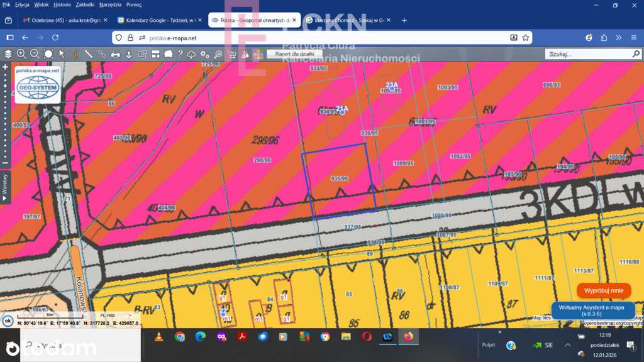Select the zoom out magnifier tool
Image resolution: width=644 pixels, height=362 pixels.
pyautogui.click(x=35, y=54)
